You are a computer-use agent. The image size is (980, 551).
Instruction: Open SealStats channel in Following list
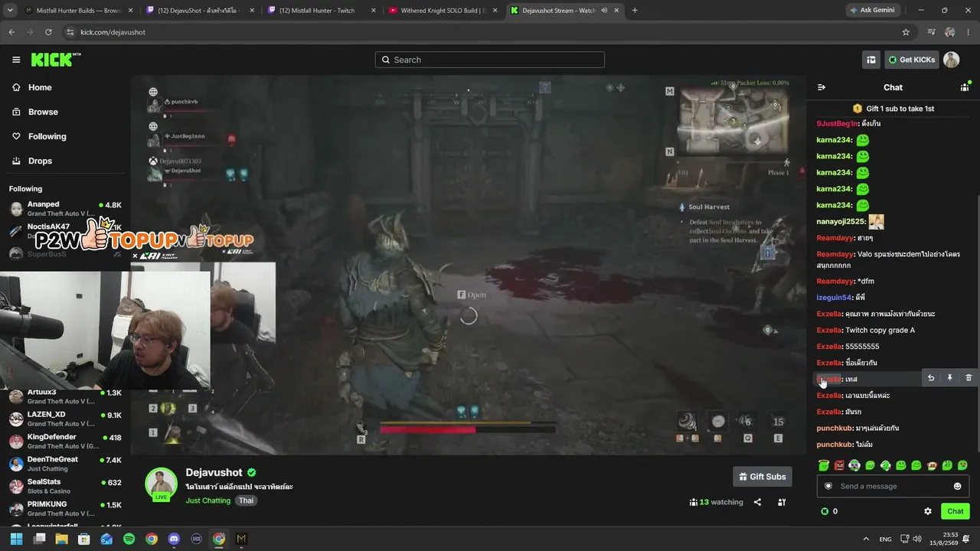click(65, 487)
